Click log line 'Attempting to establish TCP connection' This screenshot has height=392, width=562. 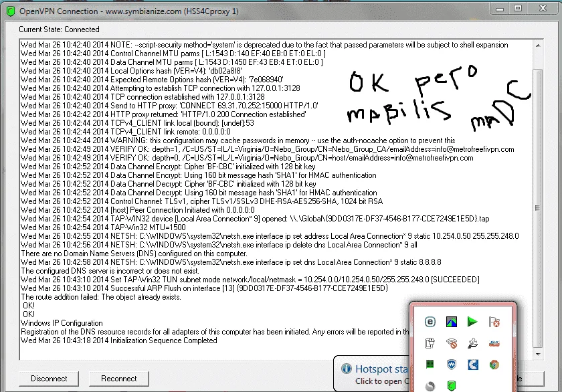pyautogui.click(x=161, y=88)
